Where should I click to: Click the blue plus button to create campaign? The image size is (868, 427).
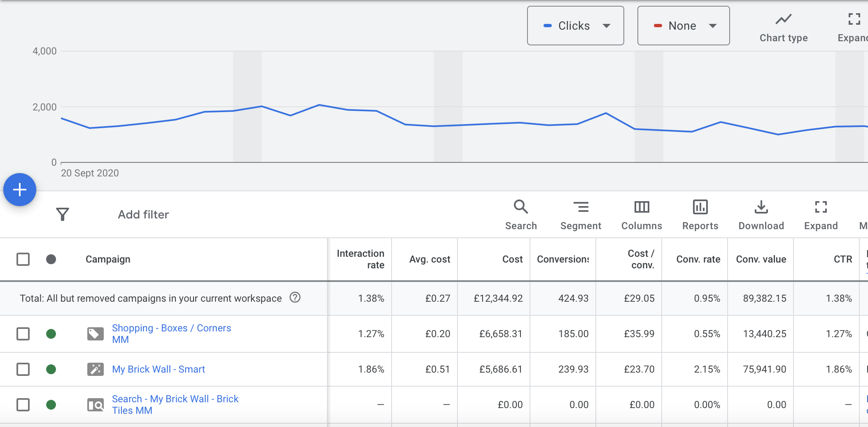(19, 190)
